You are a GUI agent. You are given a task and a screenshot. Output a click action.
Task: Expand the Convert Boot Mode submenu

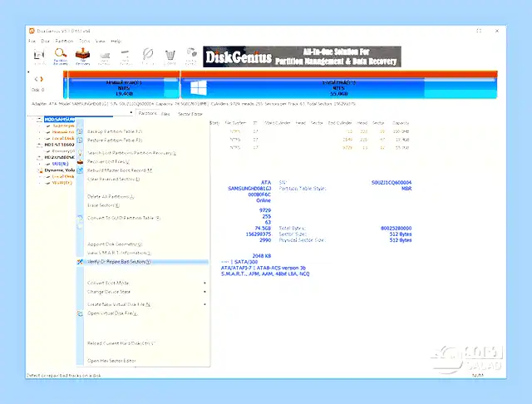click(142, 283)
